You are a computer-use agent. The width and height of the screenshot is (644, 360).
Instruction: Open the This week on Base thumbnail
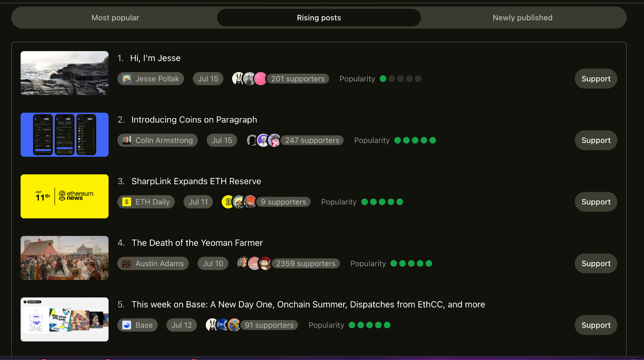[64, 319]
